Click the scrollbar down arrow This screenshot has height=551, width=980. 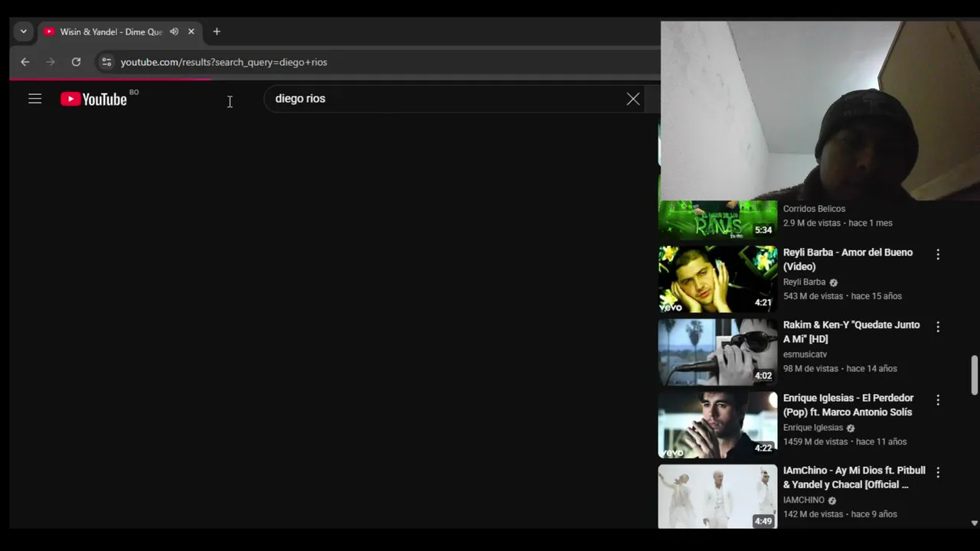tap(974, 523)
